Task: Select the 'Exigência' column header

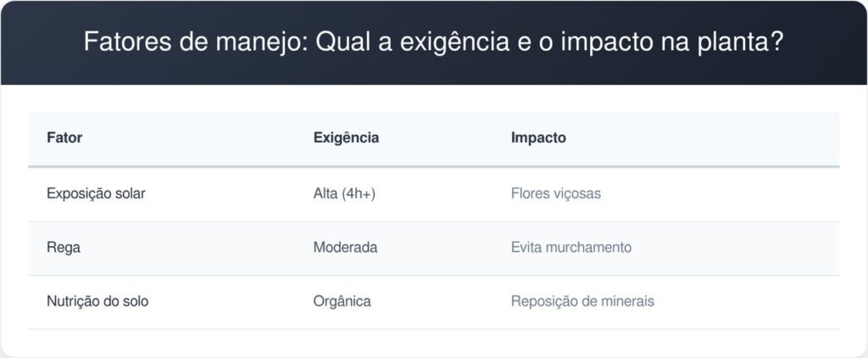Action: click(x=346, y=138)
